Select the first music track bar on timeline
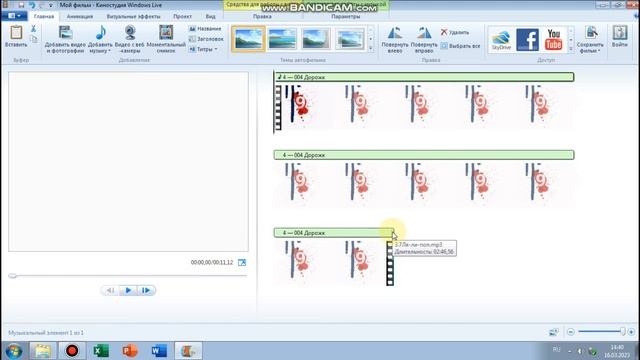This screenshot has height=360, width=640. click(x=424, y=77)
